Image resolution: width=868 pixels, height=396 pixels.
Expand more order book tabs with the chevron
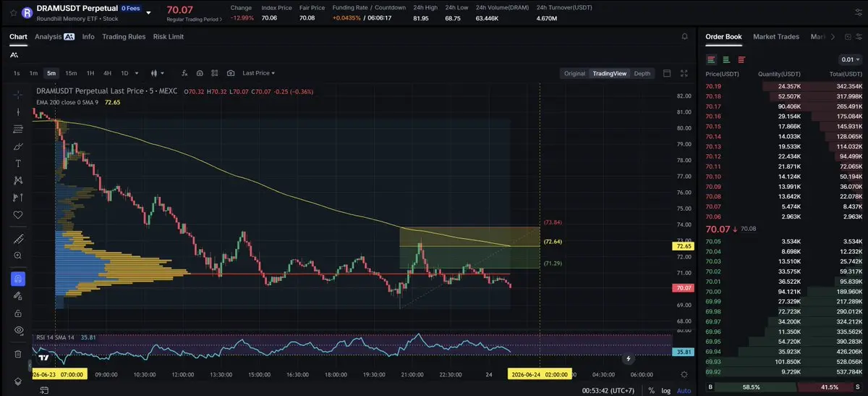833,36
